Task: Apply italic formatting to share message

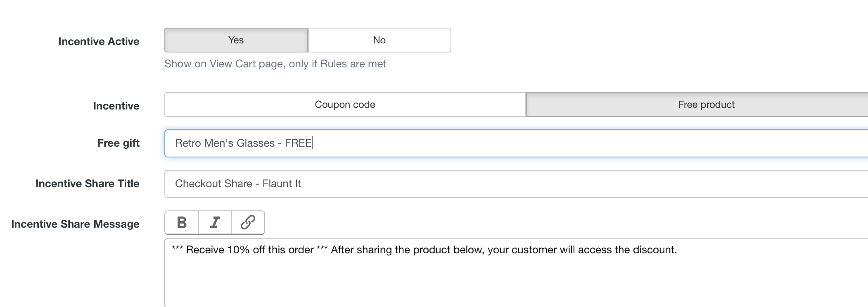Action: point(215,223)
